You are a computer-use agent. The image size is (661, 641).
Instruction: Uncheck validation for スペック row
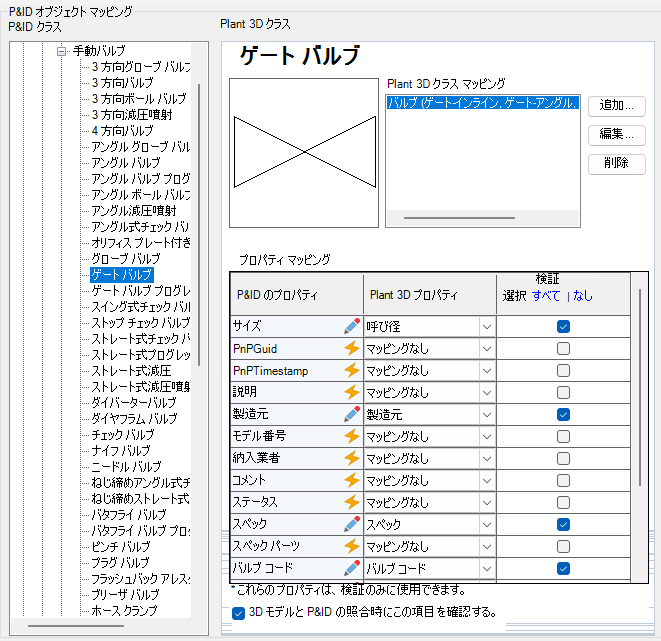563,525
